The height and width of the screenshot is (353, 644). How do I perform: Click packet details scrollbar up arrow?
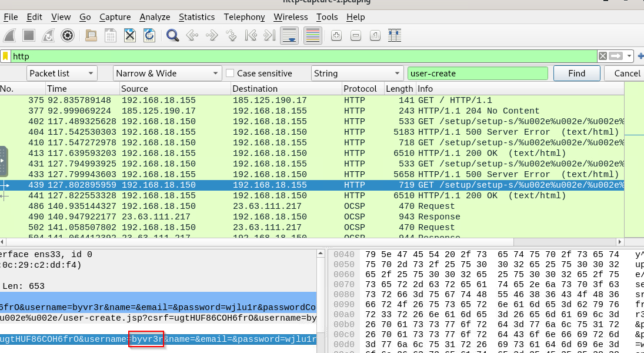(x=321, y=254)
